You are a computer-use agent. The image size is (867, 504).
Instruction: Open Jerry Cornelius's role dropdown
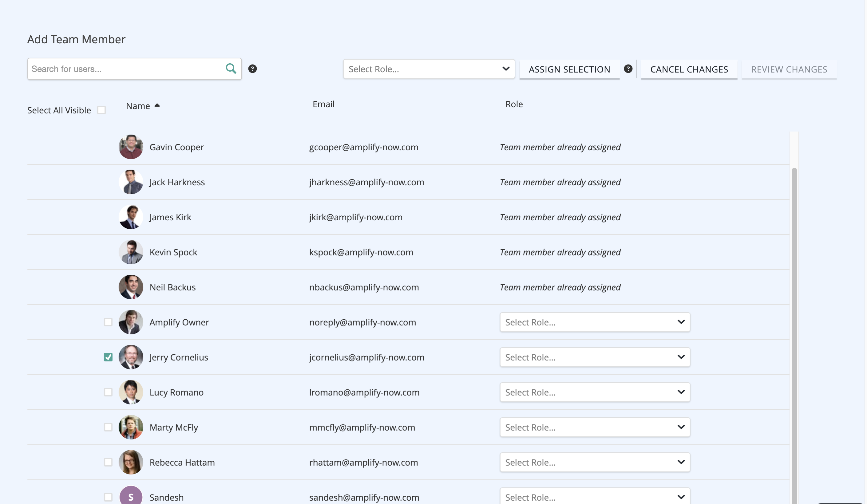(595, 357)
